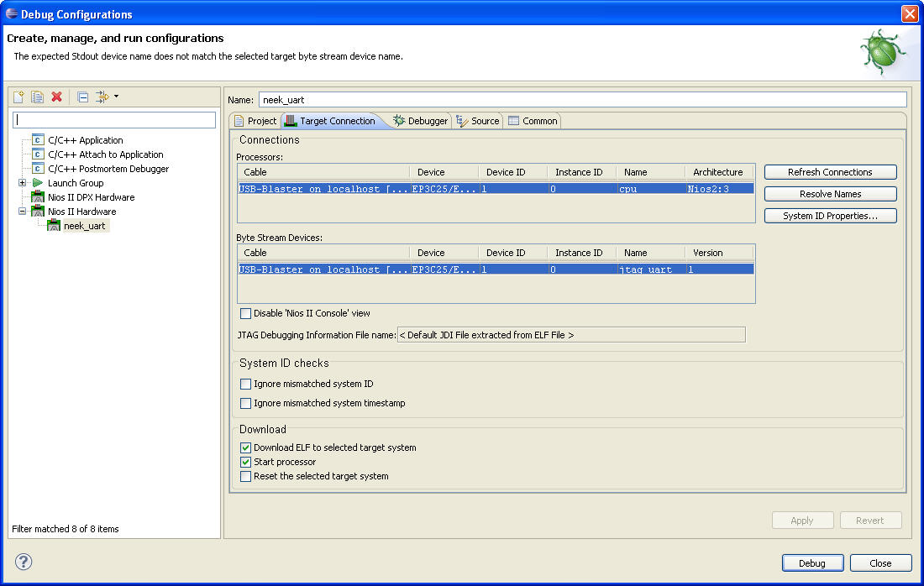This screenshot has width=924, height=586.
Task: Delete the selected configuration with red X
Action: coord(56,97)
